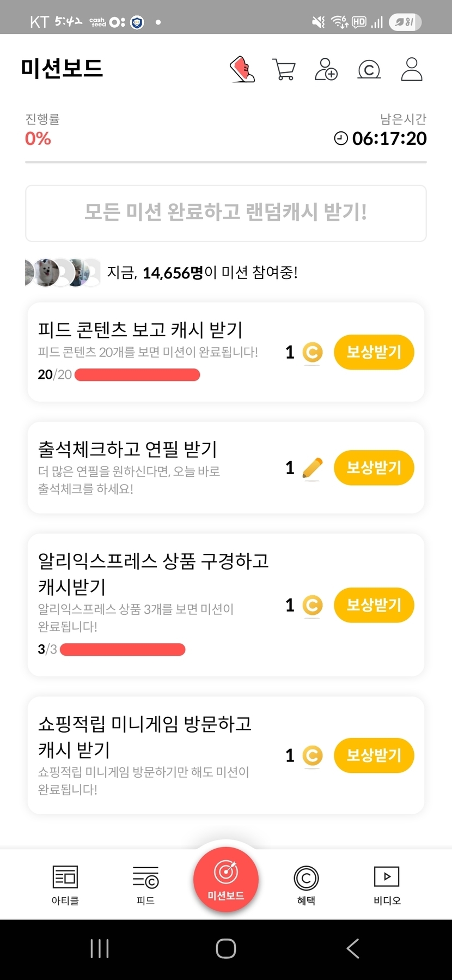Tap the 20/20 feed progress bar

tap(137, 375)
